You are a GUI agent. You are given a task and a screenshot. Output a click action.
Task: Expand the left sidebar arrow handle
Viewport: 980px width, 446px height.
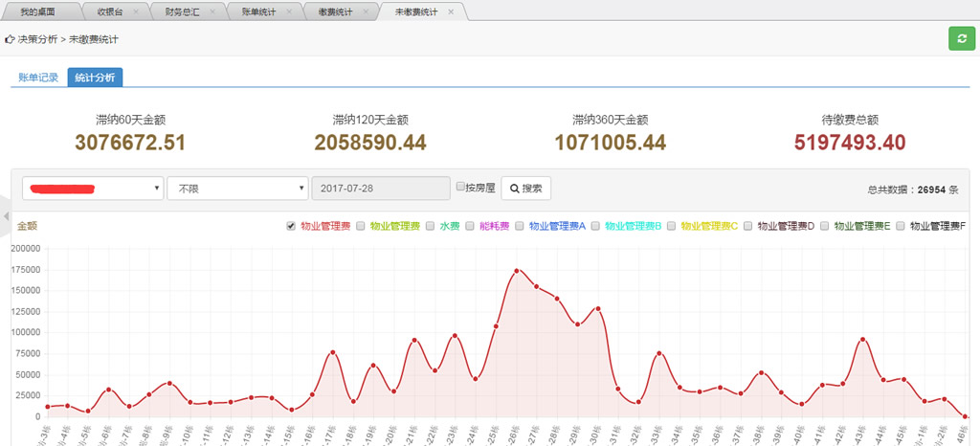tap(5, 216)
